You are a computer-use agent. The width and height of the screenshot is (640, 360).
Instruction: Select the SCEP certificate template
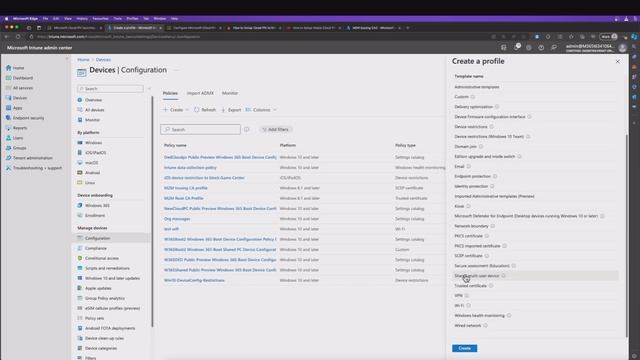pyautogui.click(x=469, y=256)
